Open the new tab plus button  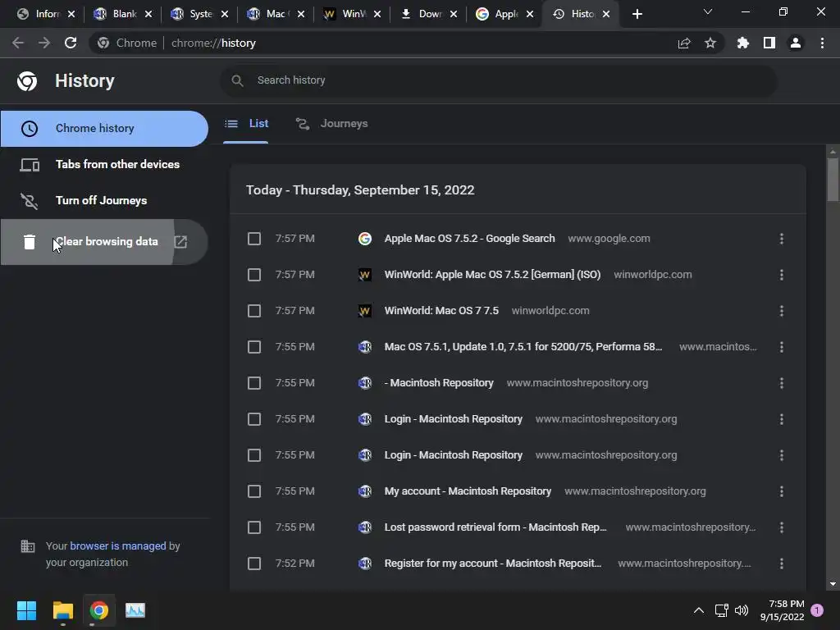click(637, 14)
